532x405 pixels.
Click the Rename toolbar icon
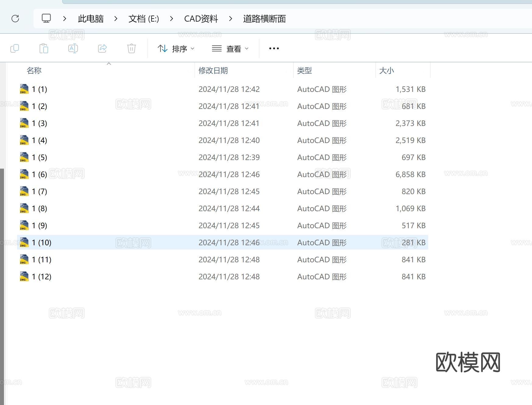(x=73, y=48)
